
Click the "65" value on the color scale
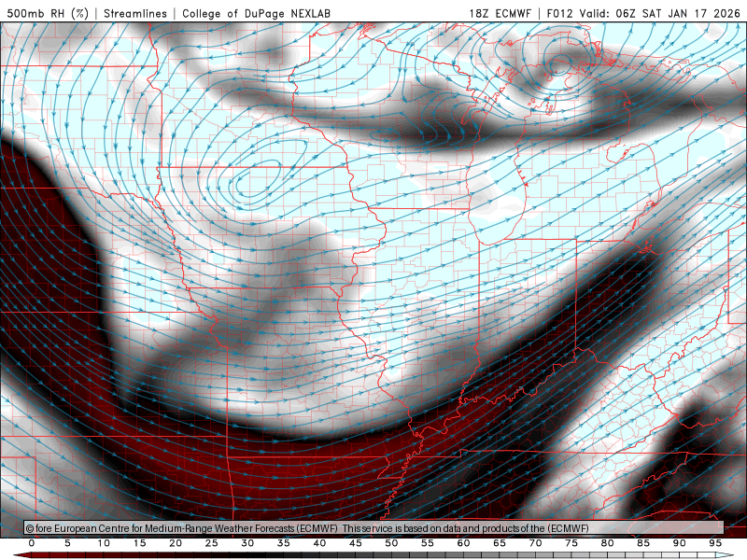[x=500, y=543]
